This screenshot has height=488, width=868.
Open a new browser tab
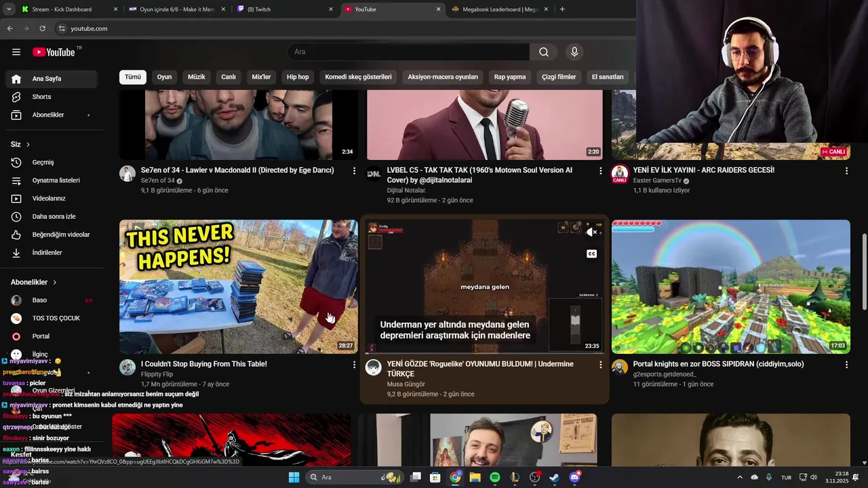[562, 9]
